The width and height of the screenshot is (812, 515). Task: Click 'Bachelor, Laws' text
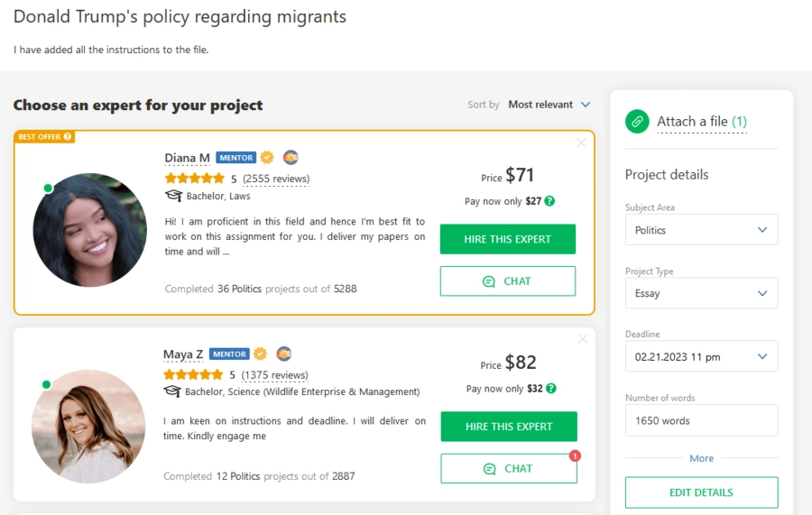pos(218,196)
